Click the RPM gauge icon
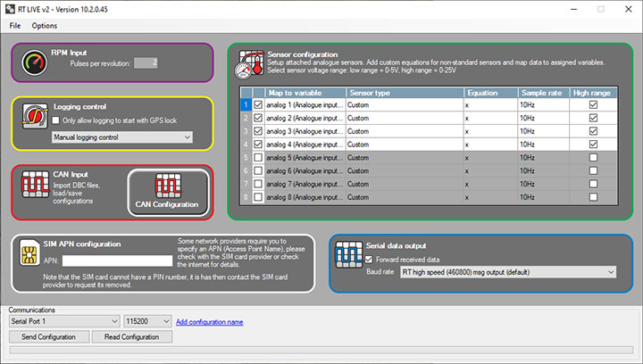Image resolution: width=643 pixels, height=364 pixels. click(34, 62)
